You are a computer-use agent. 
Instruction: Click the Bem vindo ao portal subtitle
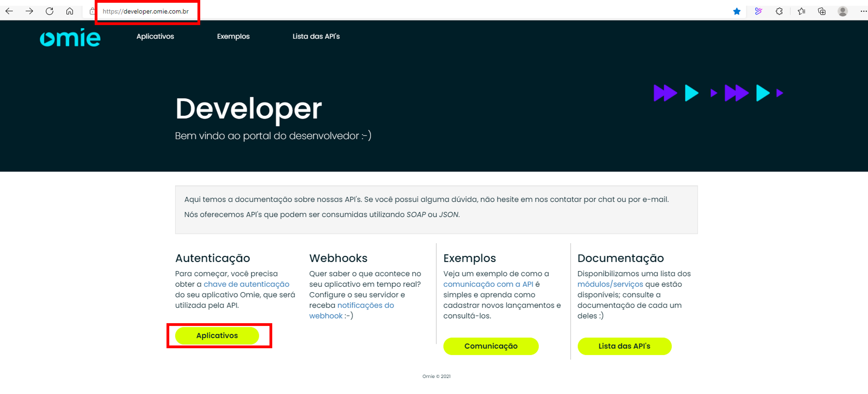273,136
